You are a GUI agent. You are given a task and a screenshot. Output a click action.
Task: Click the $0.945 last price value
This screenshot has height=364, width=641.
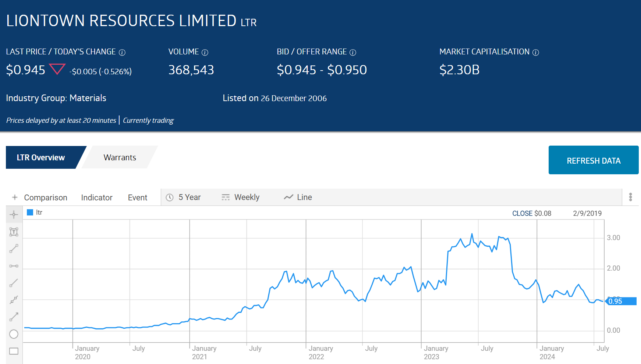point(26,70)
